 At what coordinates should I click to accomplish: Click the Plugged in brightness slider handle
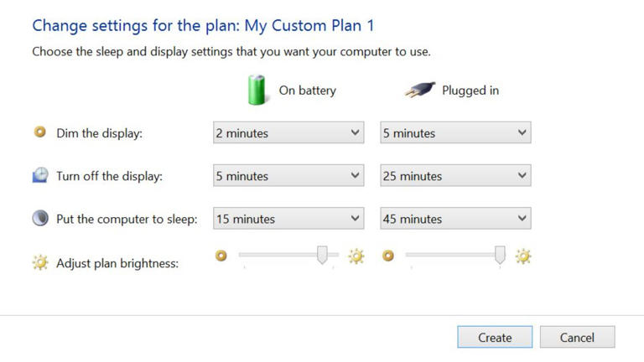point(501,255)
